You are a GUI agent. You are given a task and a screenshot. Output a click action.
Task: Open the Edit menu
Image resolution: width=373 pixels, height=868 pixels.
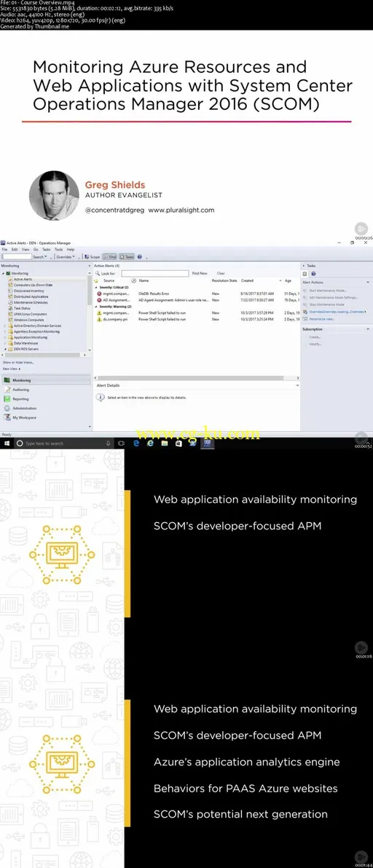(x=15, y=250)
